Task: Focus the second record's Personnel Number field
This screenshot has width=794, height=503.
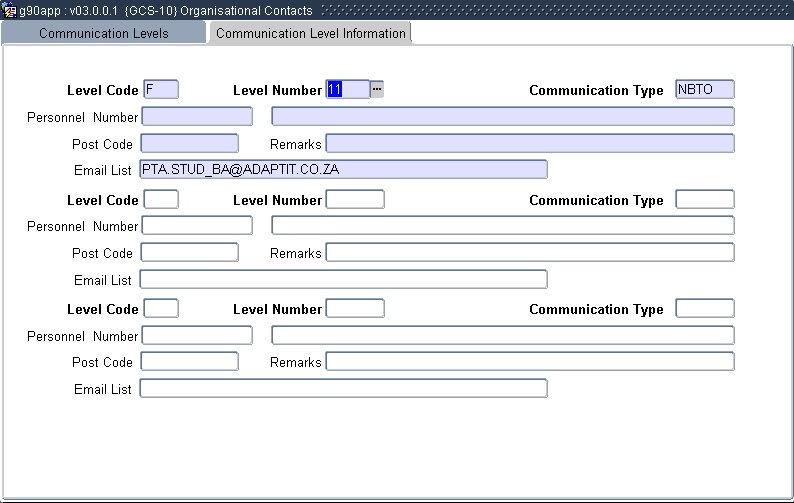Action: [x=197, y=225]
